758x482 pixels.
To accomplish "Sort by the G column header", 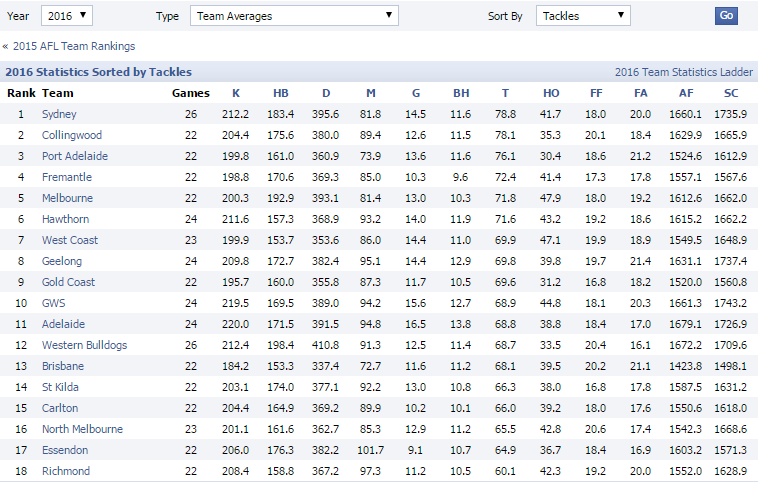I will coord(416,93).
